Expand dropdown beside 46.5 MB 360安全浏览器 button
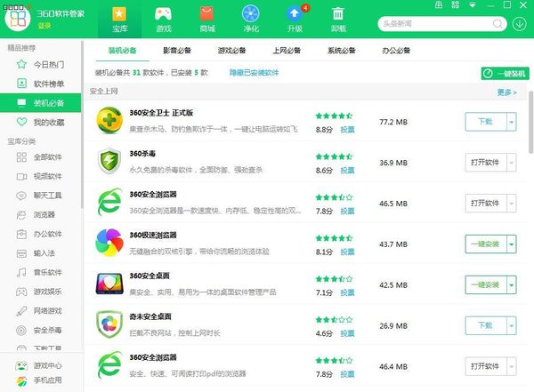534x392 pixels. coord(511,204)
